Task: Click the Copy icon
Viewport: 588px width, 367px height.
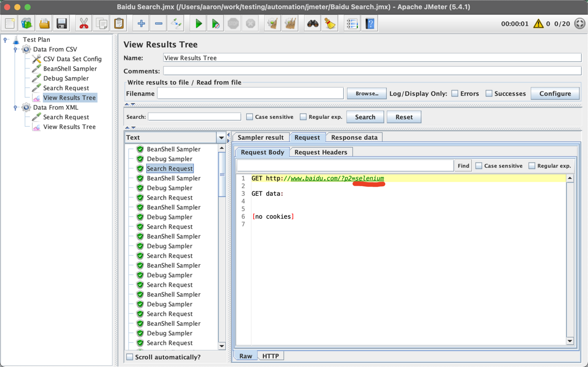Action: (101, 24)
